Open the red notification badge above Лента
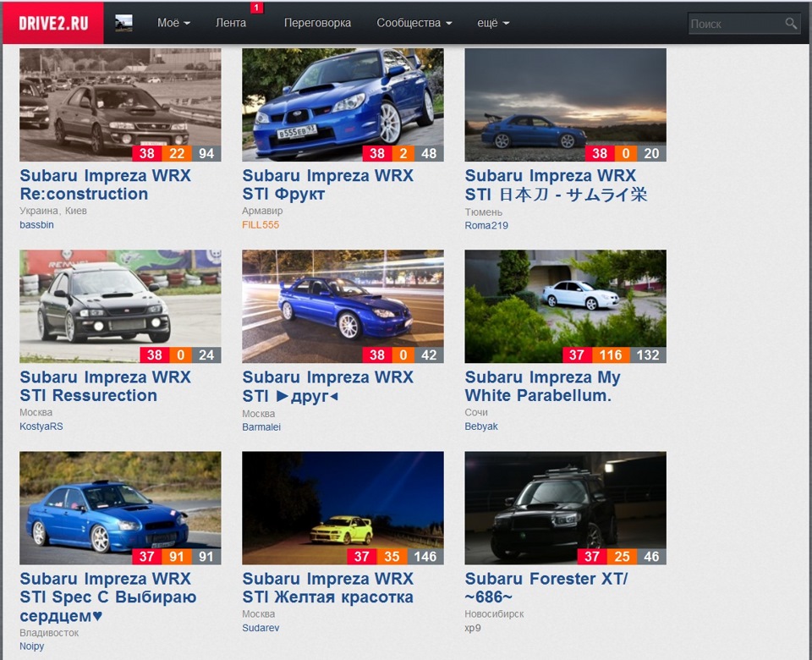Screen dimensions: 812x660 [x=257, y=8]
